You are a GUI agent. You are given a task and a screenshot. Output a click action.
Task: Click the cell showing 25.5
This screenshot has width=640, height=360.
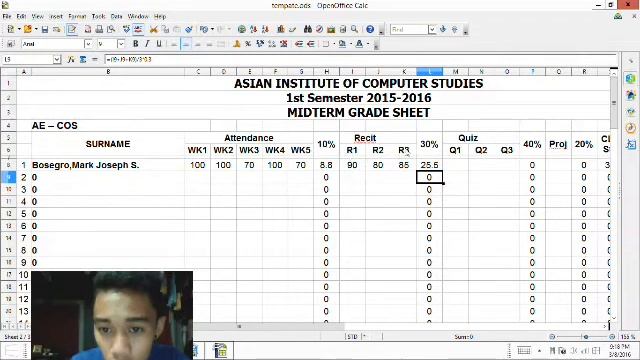(x=429, y=165)
